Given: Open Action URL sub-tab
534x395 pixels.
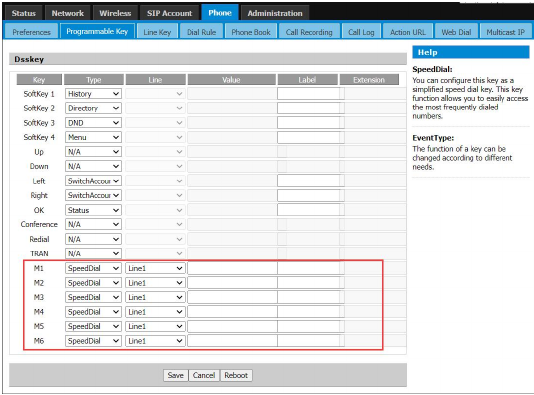Looking at the screenshot, I should pyautogui.click(x=408, y=32).
